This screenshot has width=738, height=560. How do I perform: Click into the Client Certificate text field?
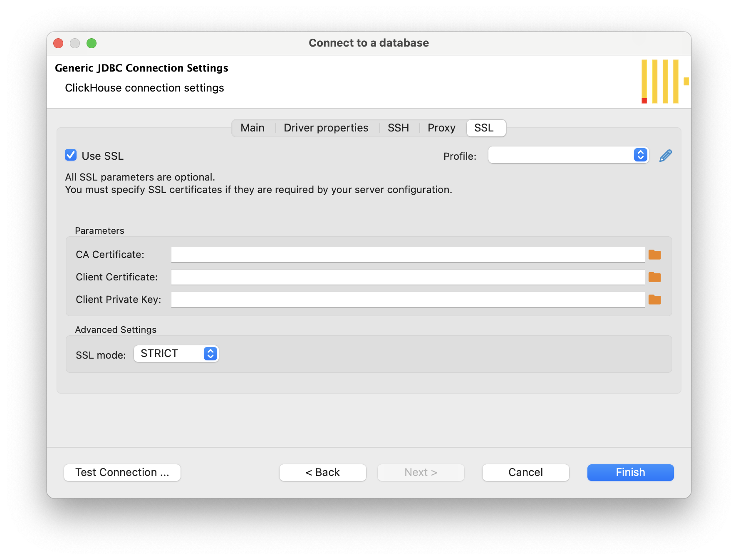click(408, 277)
